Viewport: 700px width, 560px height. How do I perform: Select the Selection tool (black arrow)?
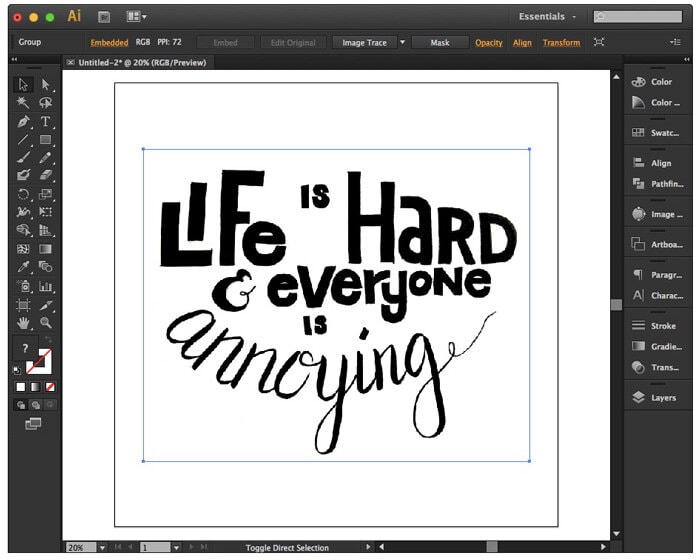coord(23,84)
